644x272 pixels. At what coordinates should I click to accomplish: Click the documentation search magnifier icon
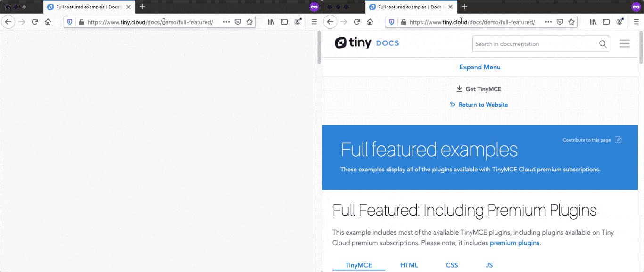coord(603,44)
